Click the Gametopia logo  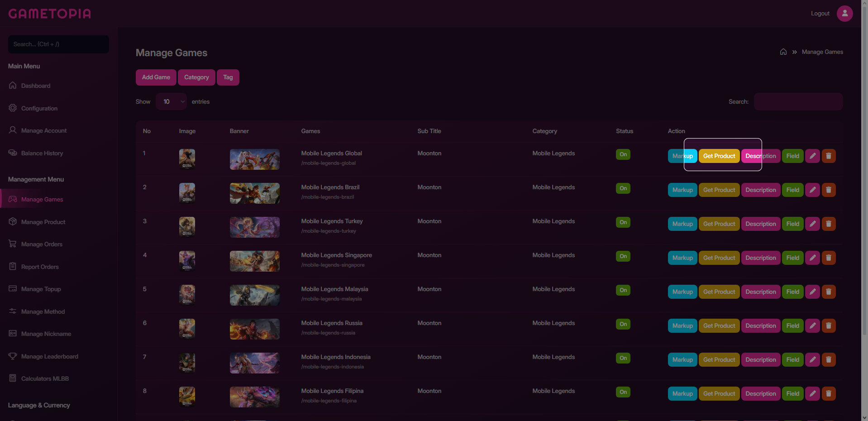click(50, 14)
